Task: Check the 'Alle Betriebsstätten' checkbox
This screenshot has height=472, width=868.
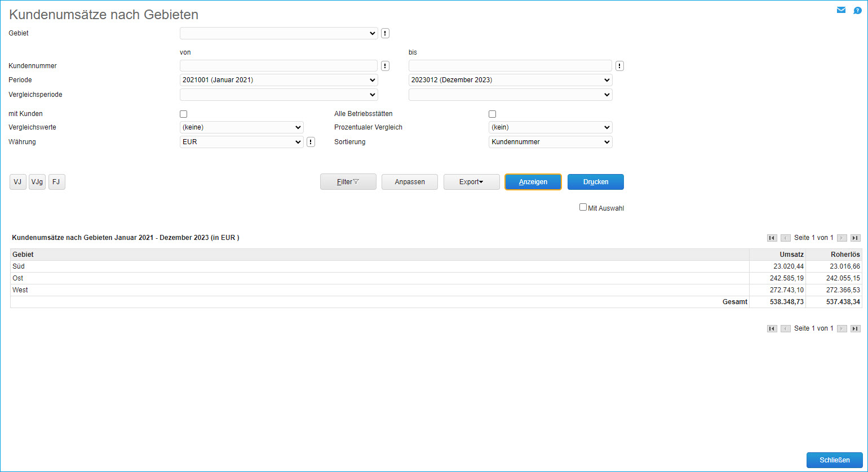Action: pos(492,114)
